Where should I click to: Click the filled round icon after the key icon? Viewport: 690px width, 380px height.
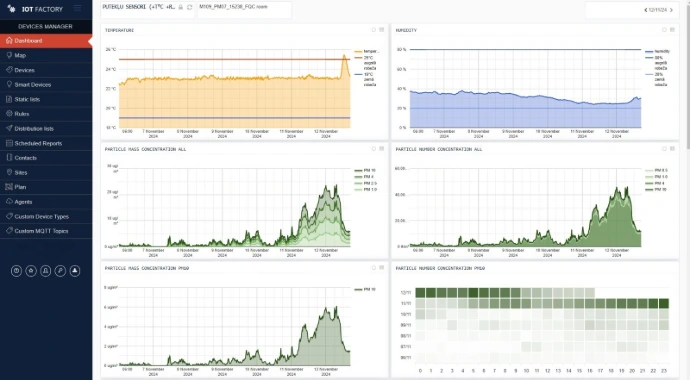click(75, 271)
